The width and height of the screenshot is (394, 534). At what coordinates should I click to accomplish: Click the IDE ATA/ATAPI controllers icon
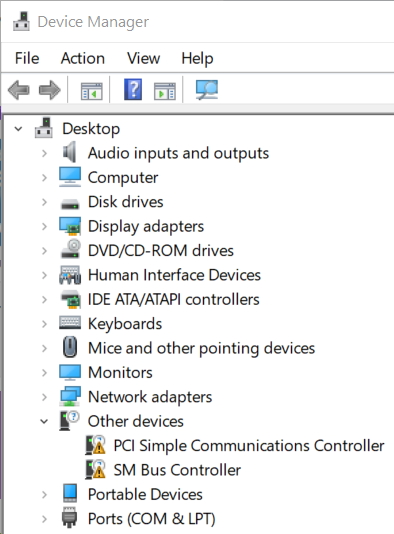click(x=71, y=299)
